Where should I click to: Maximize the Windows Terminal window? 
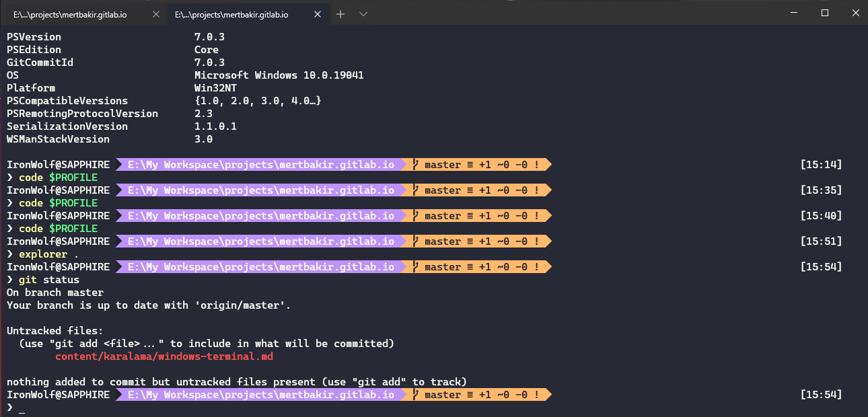click(824, 13)
